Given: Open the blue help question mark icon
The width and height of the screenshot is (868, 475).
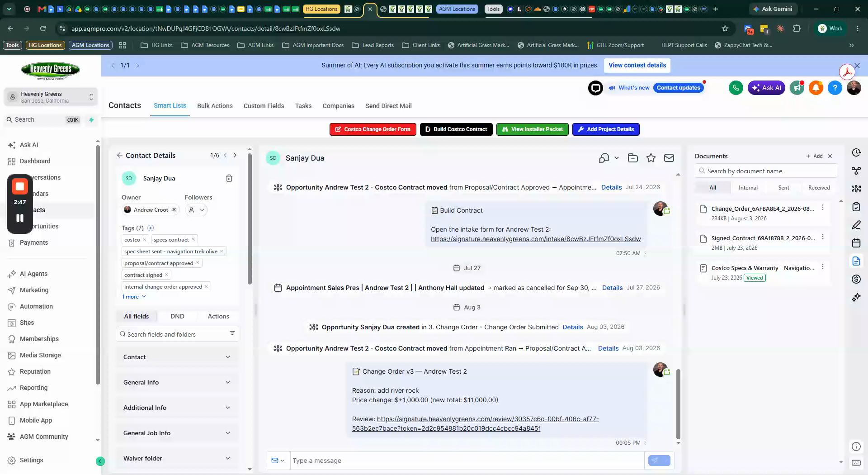Looking at the screenshot, I should pos(835,88).
